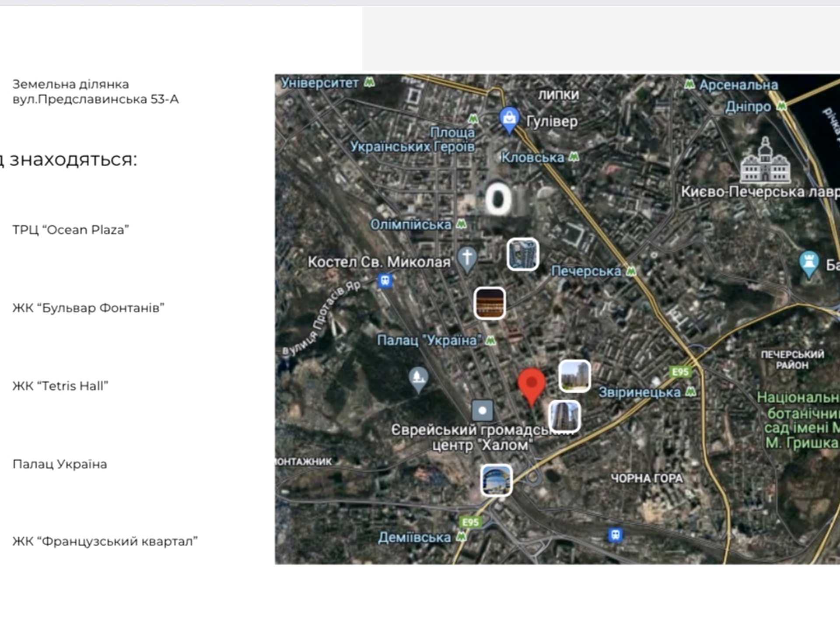Click the ТРЦ "Ocean Plaza" text
The height and width of the screenshot is (630, 840).
[71, 230]
